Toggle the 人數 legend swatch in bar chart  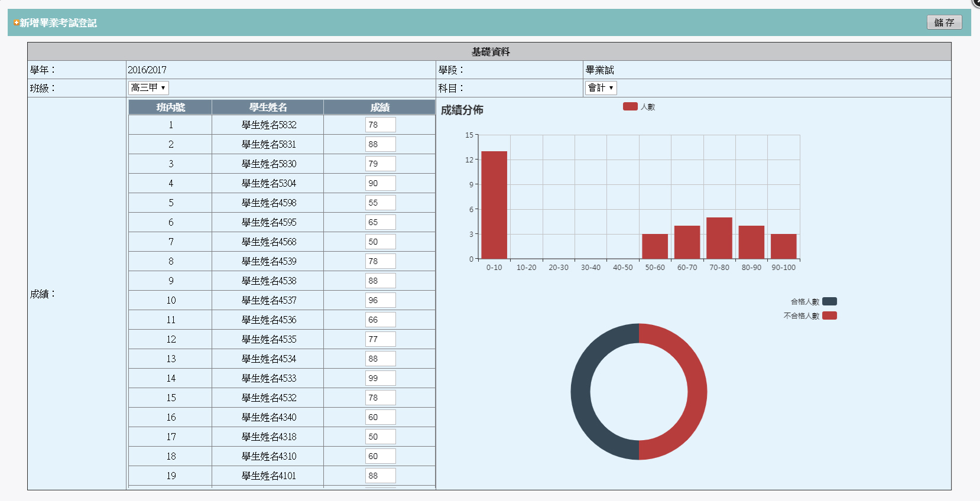(x=630, y=106)
